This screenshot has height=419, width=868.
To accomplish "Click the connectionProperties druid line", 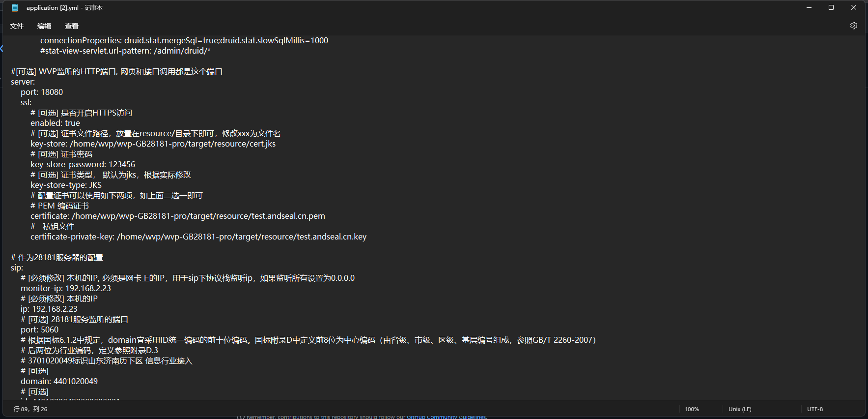I will point(184,40).
